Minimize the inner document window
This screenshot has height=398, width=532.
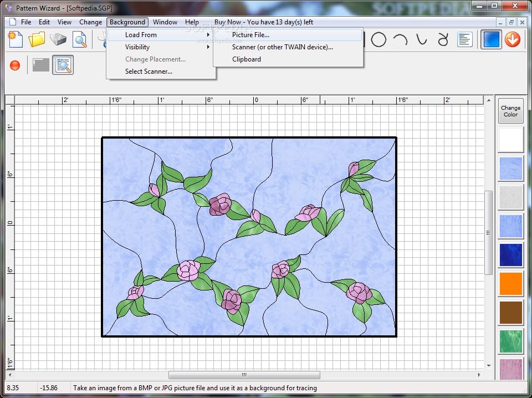click(500, 22)
